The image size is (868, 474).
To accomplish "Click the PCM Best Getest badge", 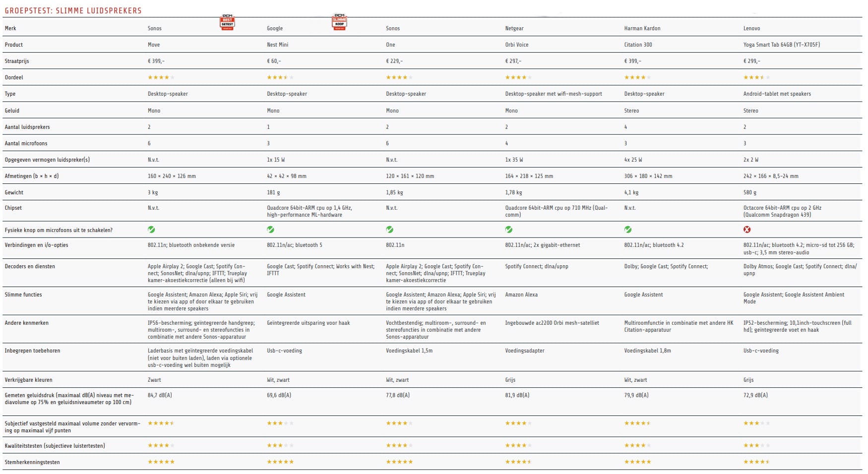I will coord(227,22).
